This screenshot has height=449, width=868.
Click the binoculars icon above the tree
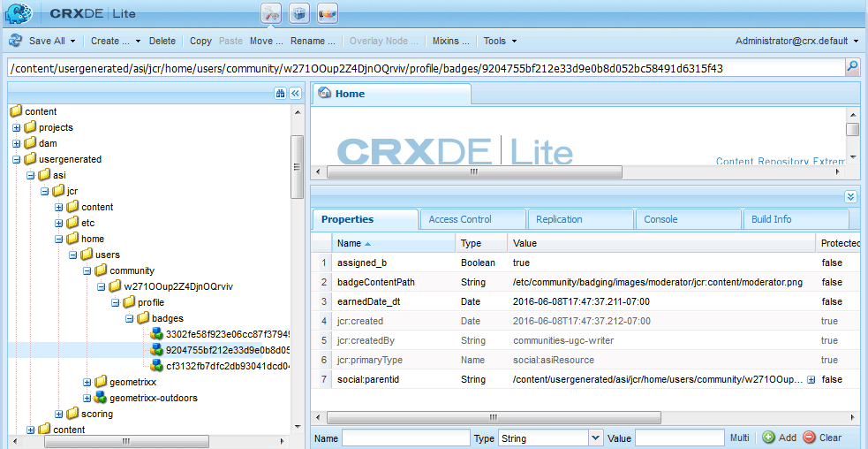tap(280, 94)
